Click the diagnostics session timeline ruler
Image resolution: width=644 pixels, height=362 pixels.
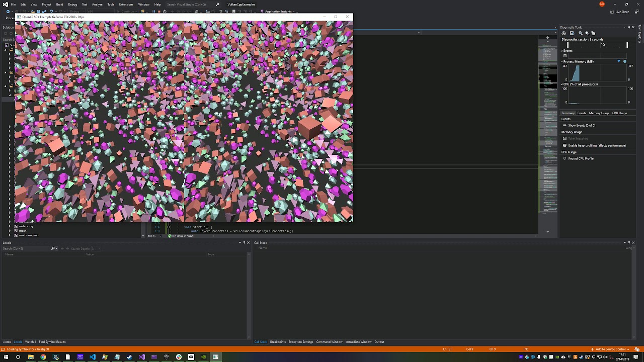597,45
